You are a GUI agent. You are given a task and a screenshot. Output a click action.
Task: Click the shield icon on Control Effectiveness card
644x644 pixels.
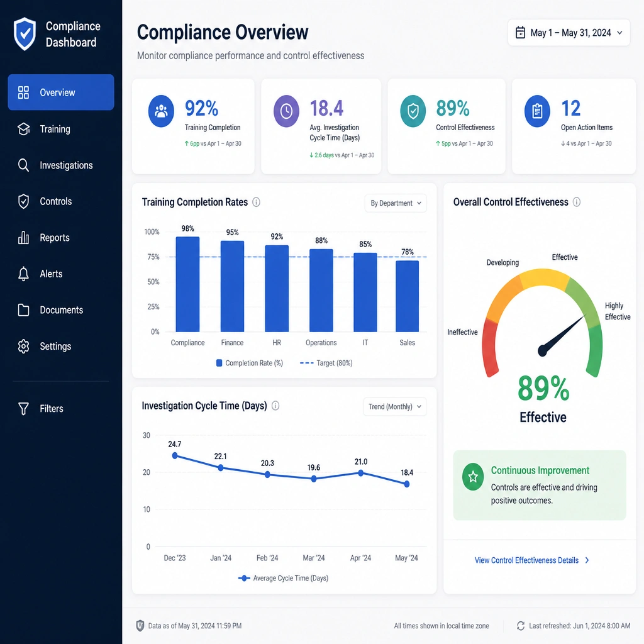tap(413, 111)
